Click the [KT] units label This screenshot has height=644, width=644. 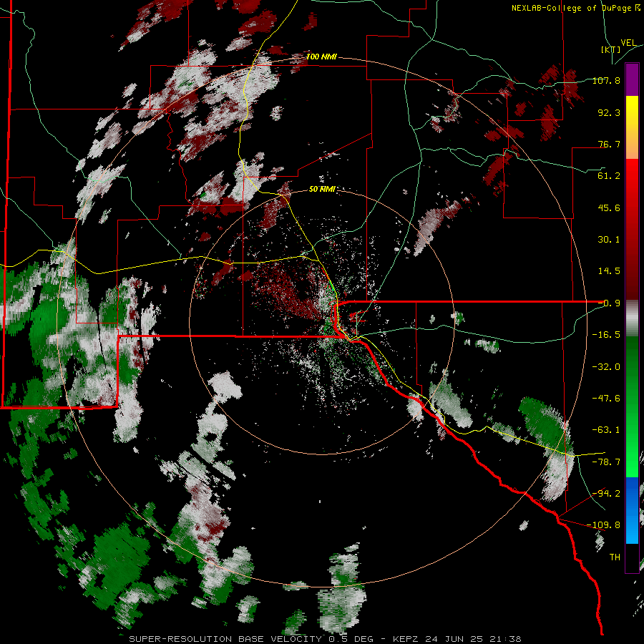coord(611,49)
